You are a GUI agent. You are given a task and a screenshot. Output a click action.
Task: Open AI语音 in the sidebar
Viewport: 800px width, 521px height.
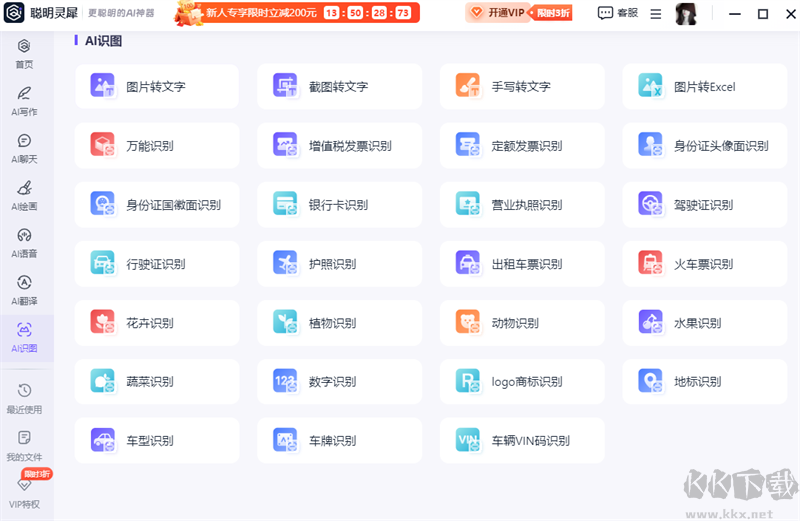click(x=24, y=243)
